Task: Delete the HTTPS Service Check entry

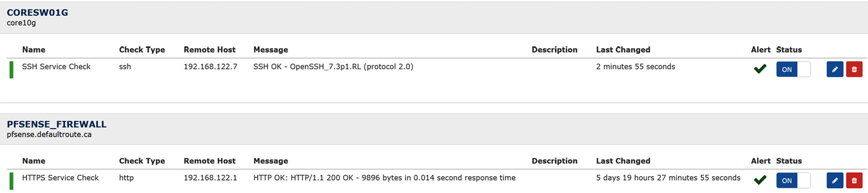Action: (x=854, y=180)
